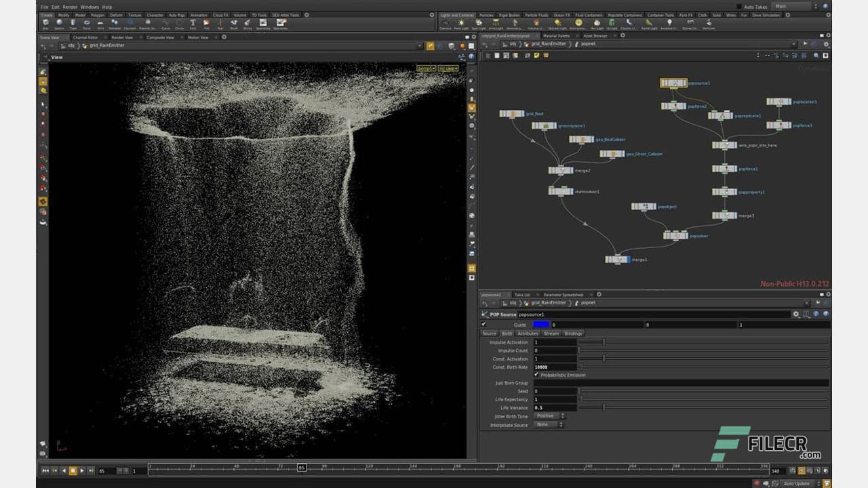The image size is (868, 488).
Task: Select the Font tool from Create shelf
Action: (x=192, y=23)
